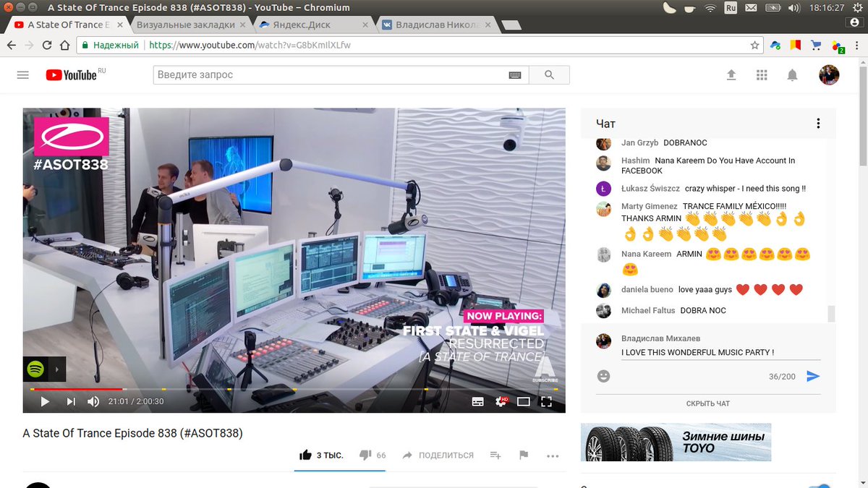The image size is (868, 488).
Task: Open the colored circles extension with badge
Action: coord(838,46)
